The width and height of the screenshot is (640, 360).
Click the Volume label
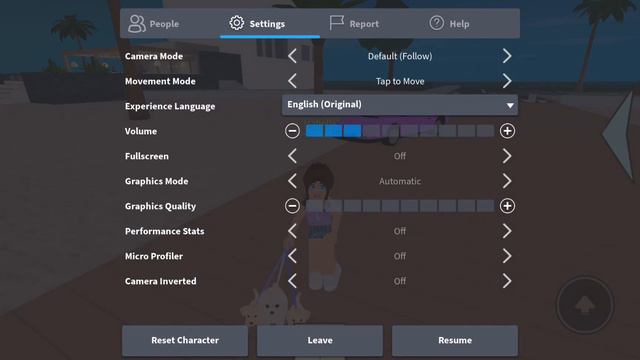[141, 131]
